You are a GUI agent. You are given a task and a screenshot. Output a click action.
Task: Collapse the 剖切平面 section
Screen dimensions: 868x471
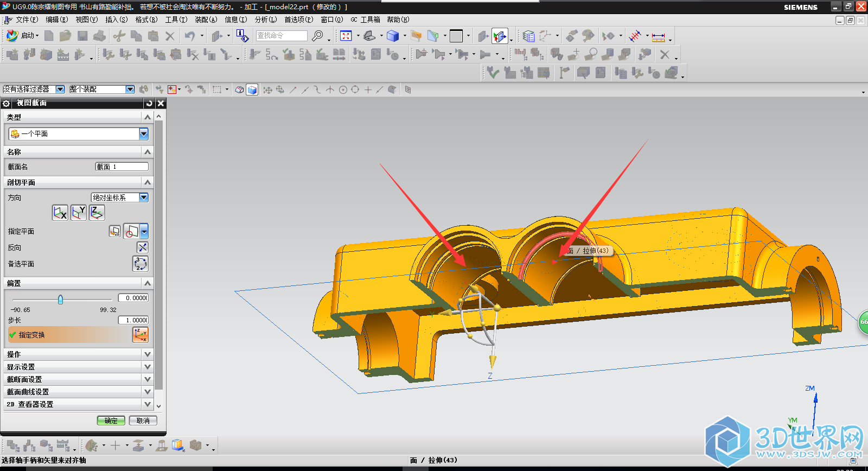(x=147, y=182)
